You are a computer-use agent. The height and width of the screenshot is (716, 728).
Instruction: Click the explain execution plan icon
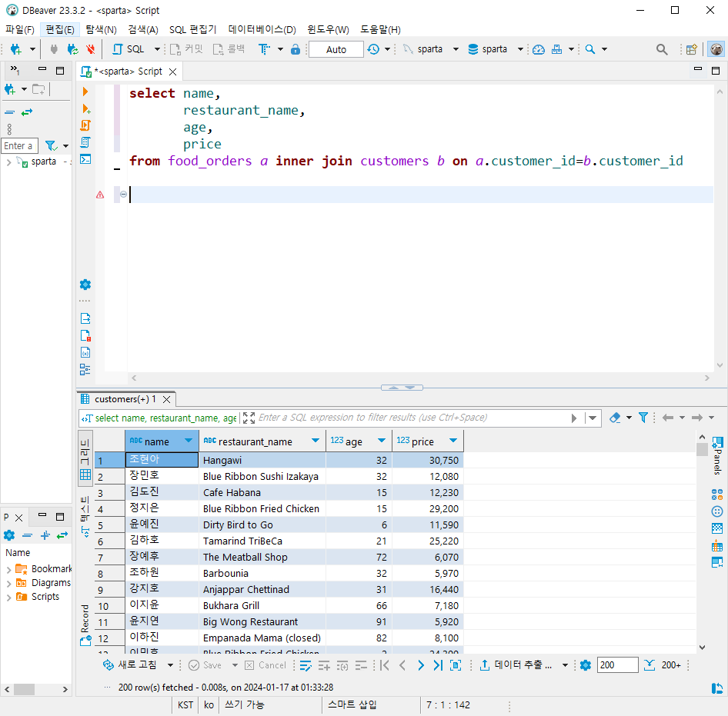pyautogui.click(x=85, y=142)
